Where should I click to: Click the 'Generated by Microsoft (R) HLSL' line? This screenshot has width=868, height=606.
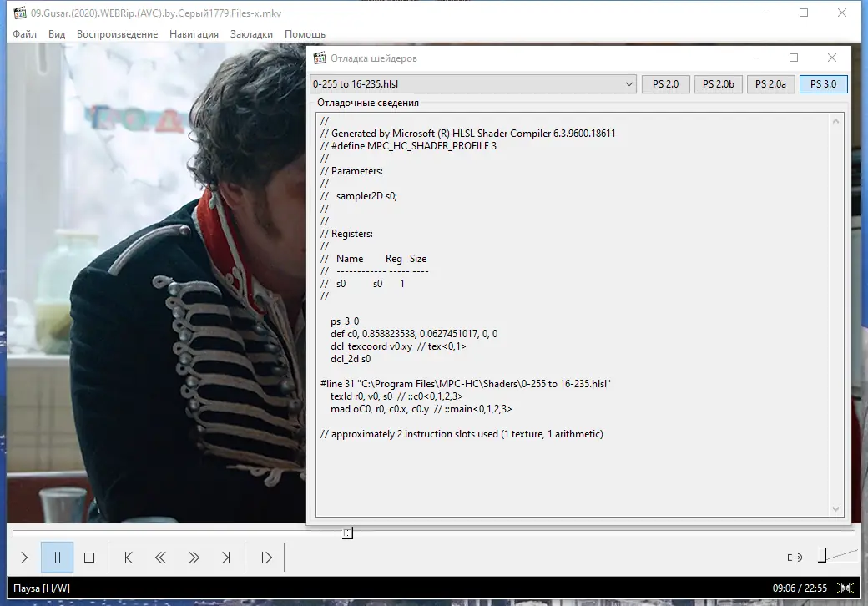[467, 134]
